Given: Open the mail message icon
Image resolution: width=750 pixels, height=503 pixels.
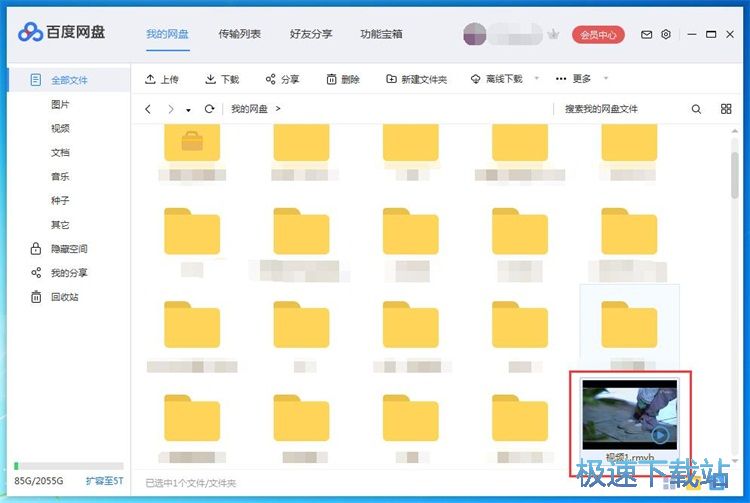Looking at the screenshot, I should coord(646,34).
